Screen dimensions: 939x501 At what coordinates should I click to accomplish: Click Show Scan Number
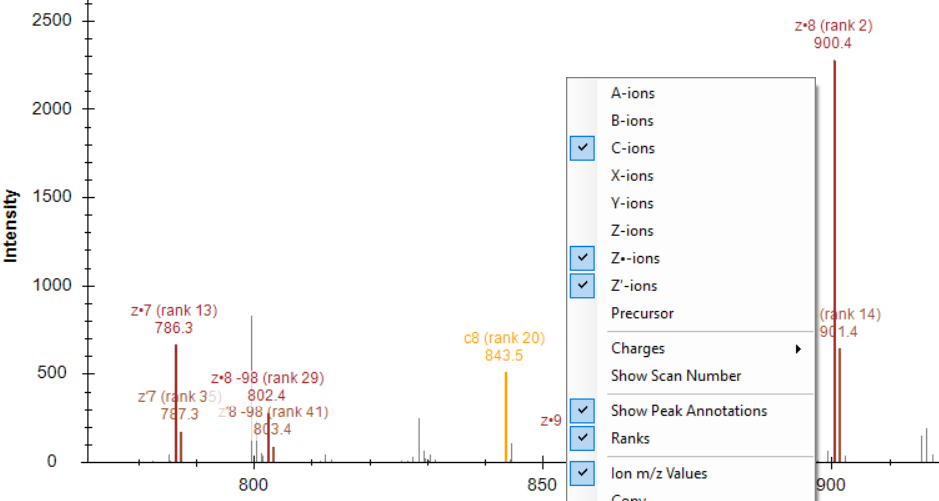click(676, 376)
